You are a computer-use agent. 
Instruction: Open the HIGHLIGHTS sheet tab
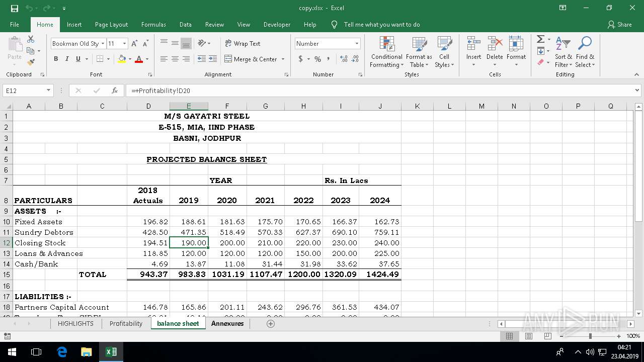[x=75, y=323]
